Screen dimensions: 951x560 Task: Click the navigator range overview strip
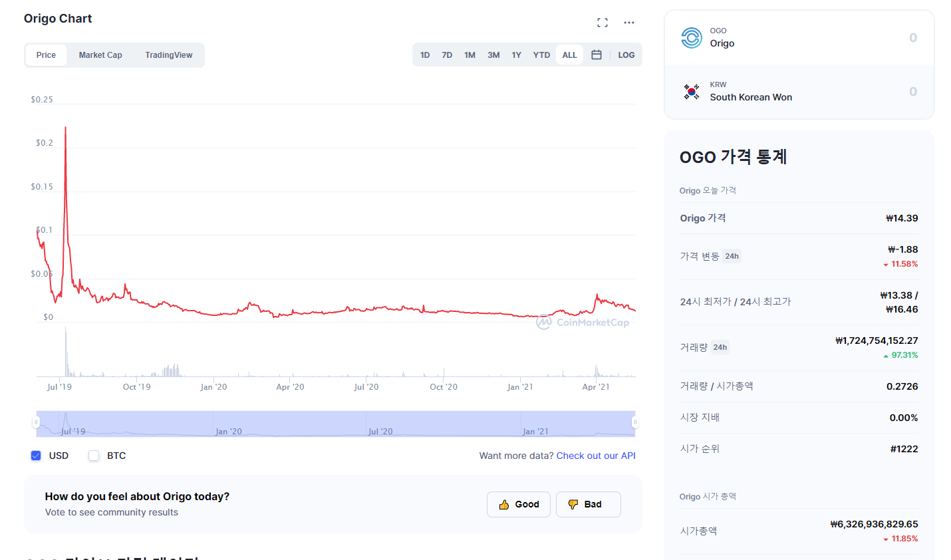(336, 424)
